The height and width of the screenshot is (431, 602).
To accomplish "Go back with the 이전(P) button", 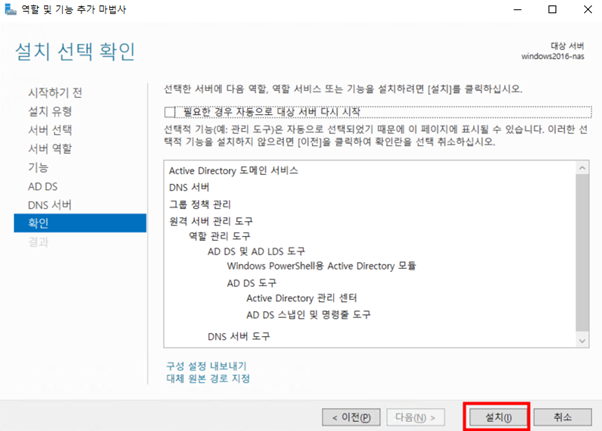I will [351, 417].
